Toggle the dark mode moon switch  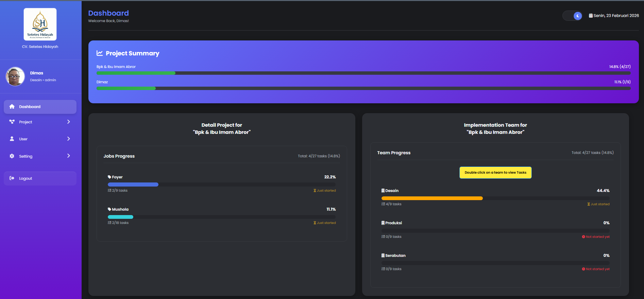(573, 16)
